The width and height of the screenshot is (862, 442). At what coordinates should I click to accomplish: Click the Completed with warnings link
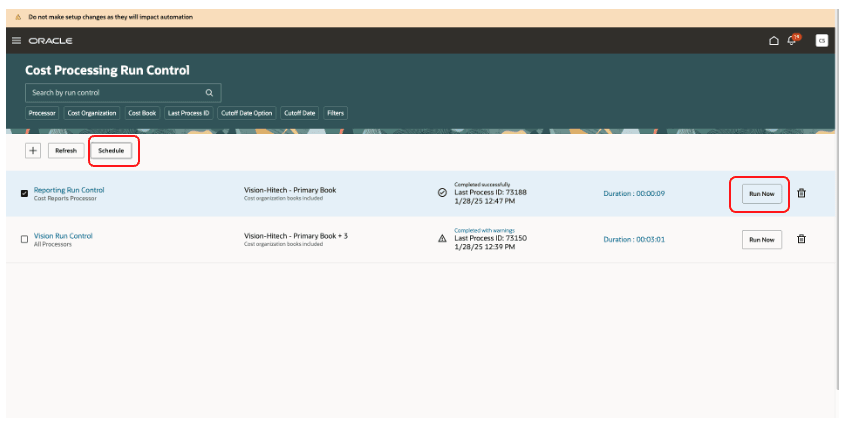(x=484, y=230)
